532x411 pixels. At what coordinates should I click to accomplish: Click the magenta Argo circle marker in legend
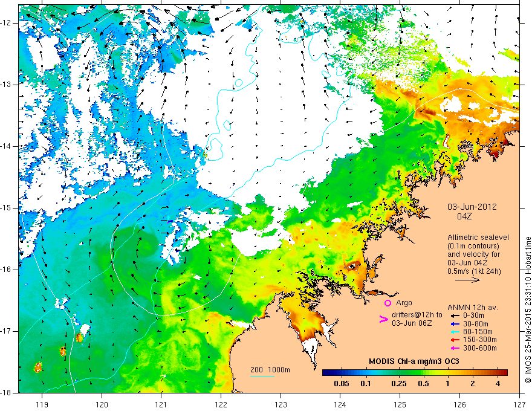coord(388,303)
